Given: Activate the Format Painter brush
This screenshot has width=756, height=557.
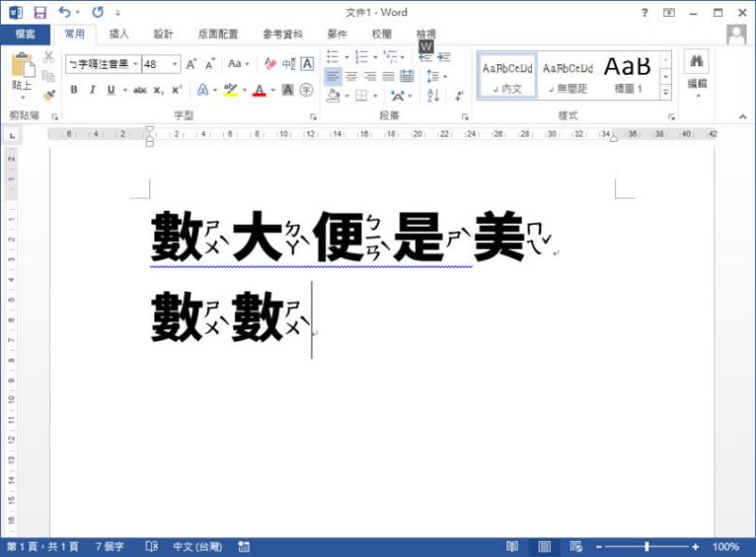Looking at the screenshot, I should [x=48, y=95].
